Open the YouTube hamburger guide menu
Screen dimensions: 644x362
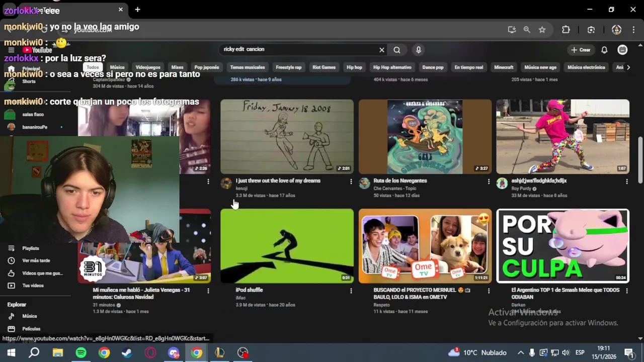point(11,50)
